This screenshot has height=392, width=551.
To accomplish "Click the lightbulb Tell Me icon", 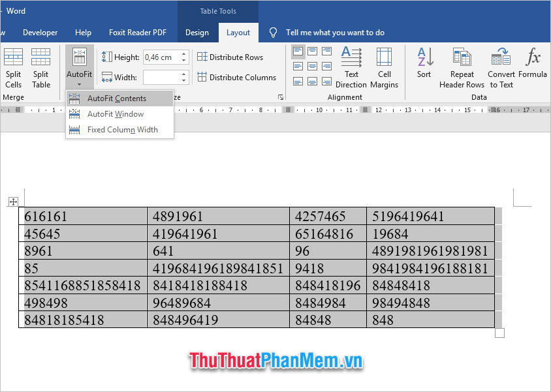I will (x=273, y=33).
